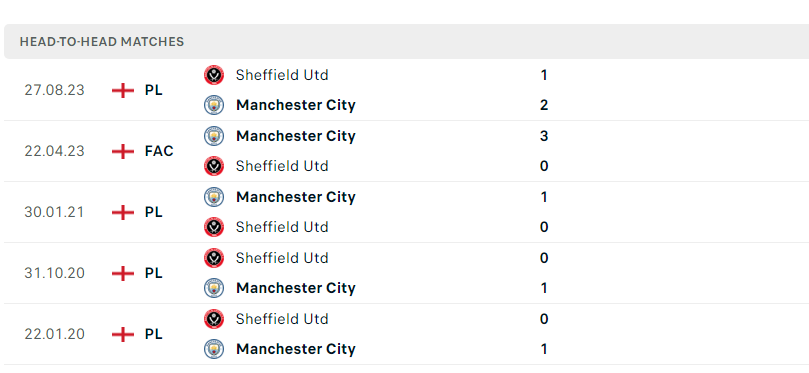The image size is (809, 373).
Task: Click Manchester City crest in 22.04.23 match
Action: (214, 136)
